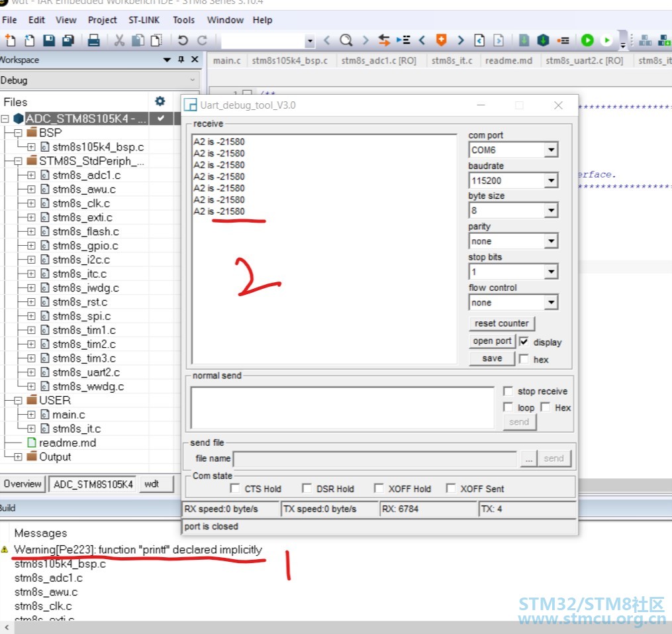This screenshot has width=672, height=634.
Task: Close the Workspace panel
Action: point(195,59)
